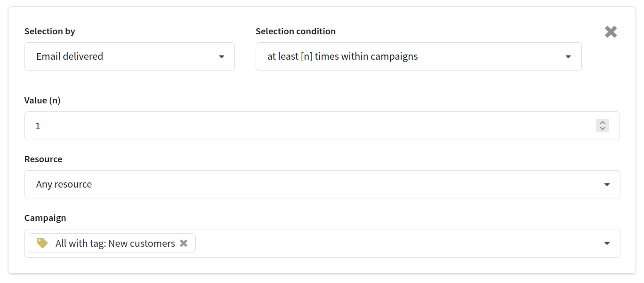Screen dimensions: 644x283
Task: Open the Email delivered dropdown
Action: point(129,56)
